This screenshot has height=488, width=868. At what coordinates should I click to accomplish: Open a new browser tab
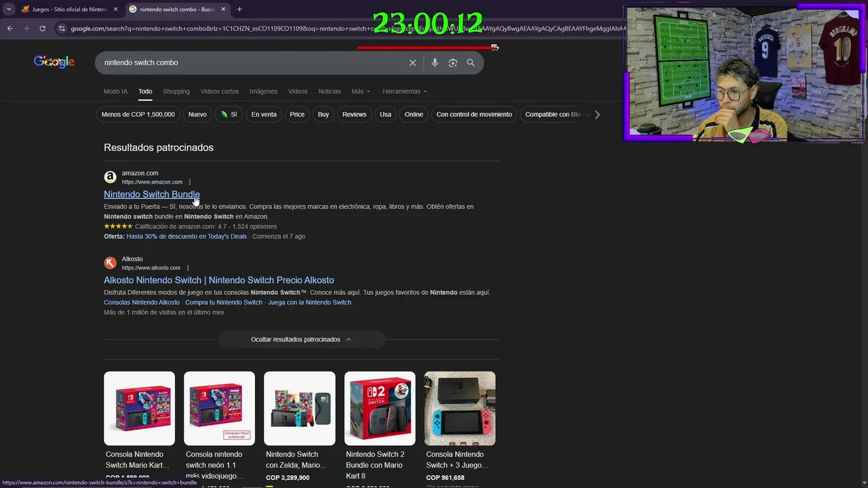239,9
